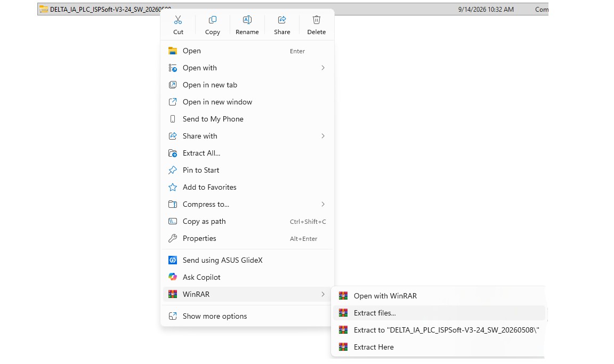Choose Send to My Phone

(247, 119)
